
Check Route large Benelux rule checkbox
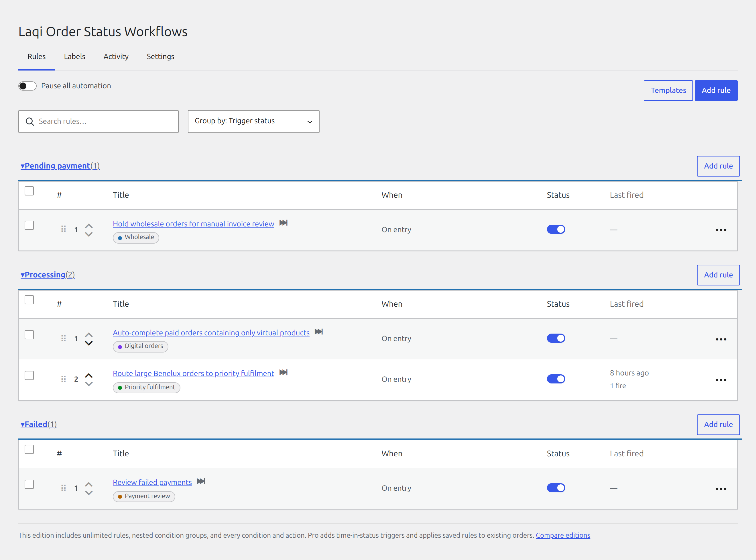click(x=29, y=376)
